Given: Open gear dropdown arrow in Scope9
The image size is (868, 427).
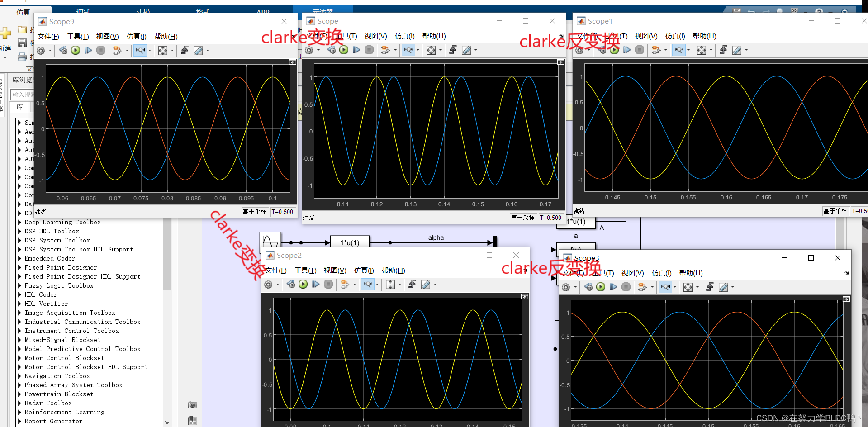Looking at the screenshot, I should click(x=49, y=51).
